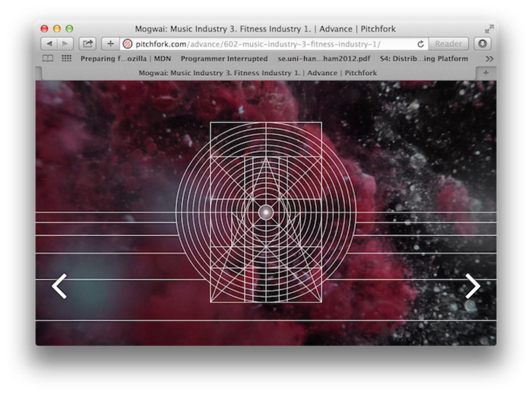Enter full screen using the arrows icon

click(489, 29)
